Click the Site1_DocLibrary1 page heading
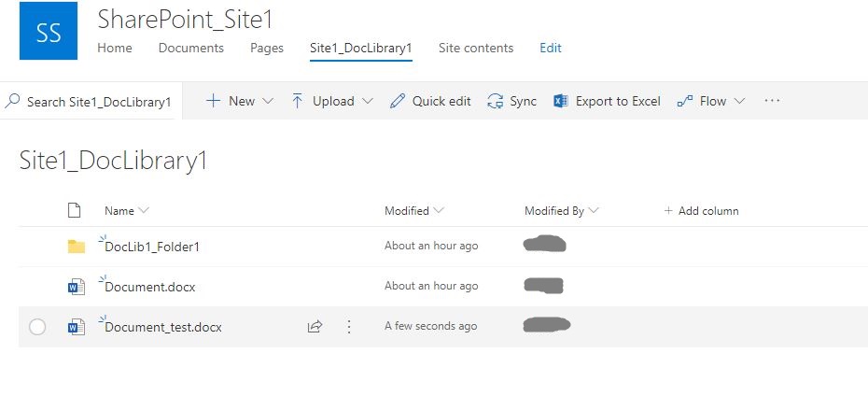This screenshot has width=868, height=410. pos(114,161)
